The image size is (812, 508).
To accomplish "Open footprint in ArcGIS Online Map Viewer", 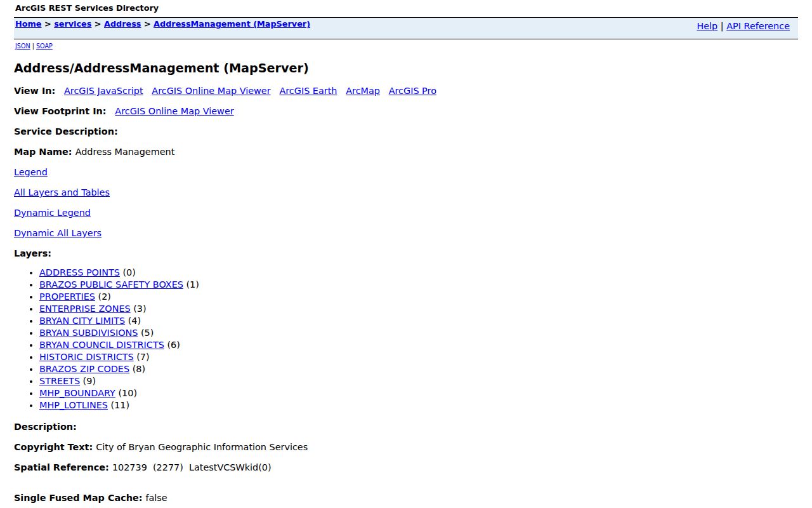I will click(x=174, y=111).
